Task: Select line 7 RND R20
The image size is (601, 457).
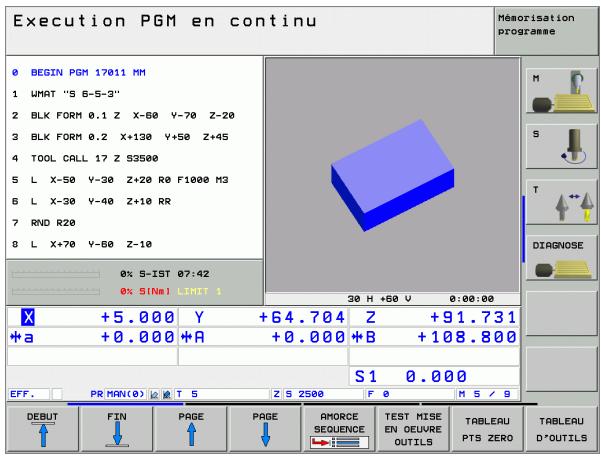Action: coord(43,223)
